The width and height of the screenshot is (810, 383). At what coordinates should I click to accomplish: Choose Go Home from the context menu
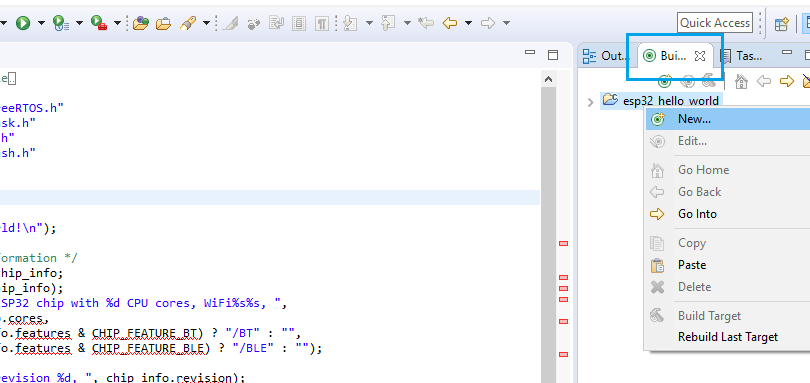click(727, 170)
